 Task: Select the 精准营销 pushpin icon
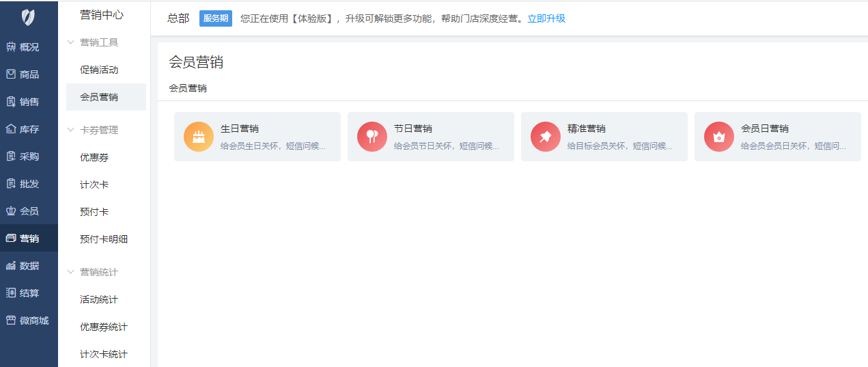tap(546, 137)
